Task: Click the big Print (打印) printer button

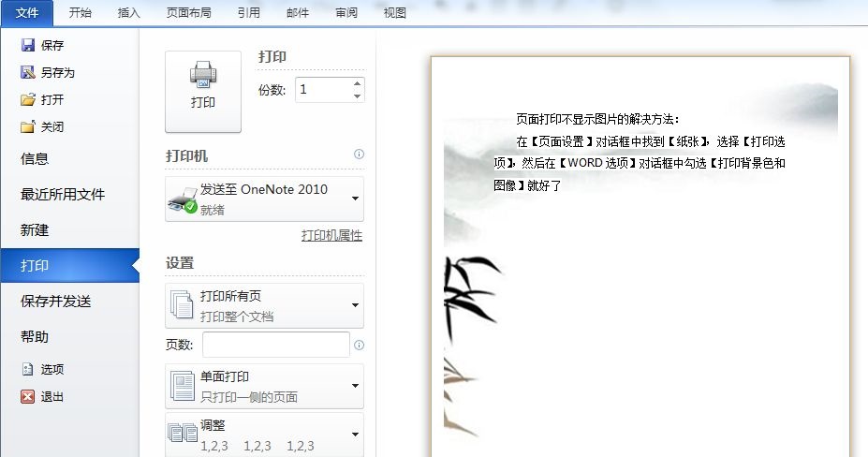Action: click(x=203, y=92)
